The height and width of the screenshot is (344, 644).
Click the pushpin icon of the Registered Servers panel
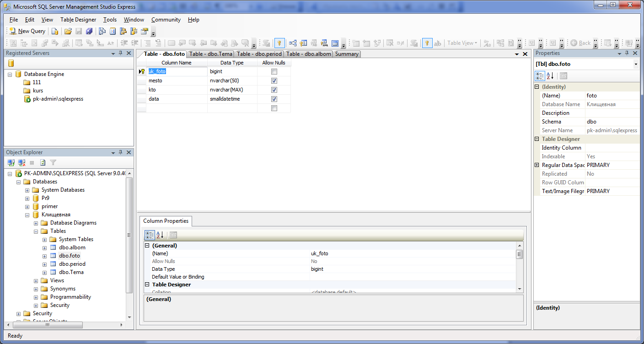121,53
